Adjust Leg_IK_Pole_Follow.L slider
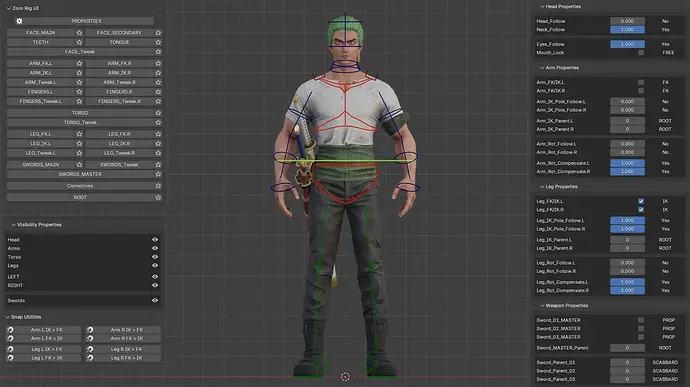 coord(627,221)
